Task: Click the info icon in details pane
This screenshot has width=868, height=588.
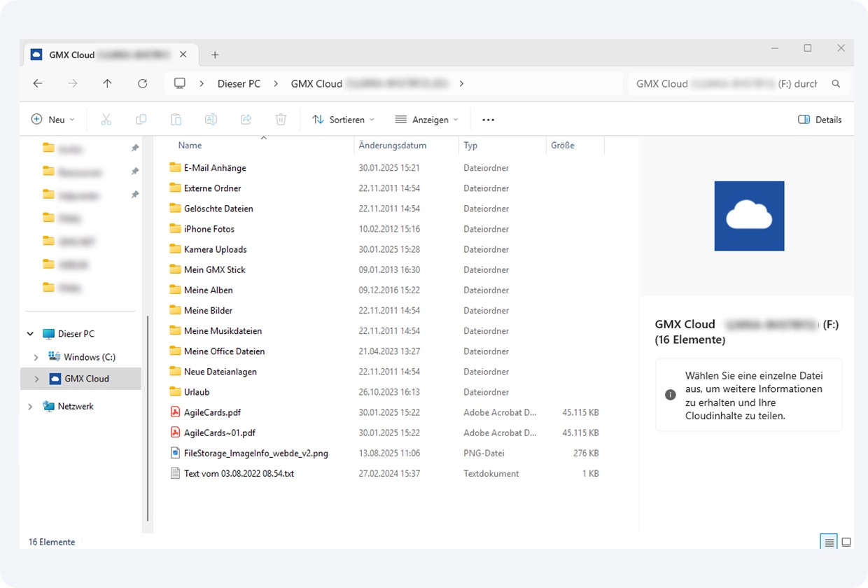Action: (x=670, y=395)
